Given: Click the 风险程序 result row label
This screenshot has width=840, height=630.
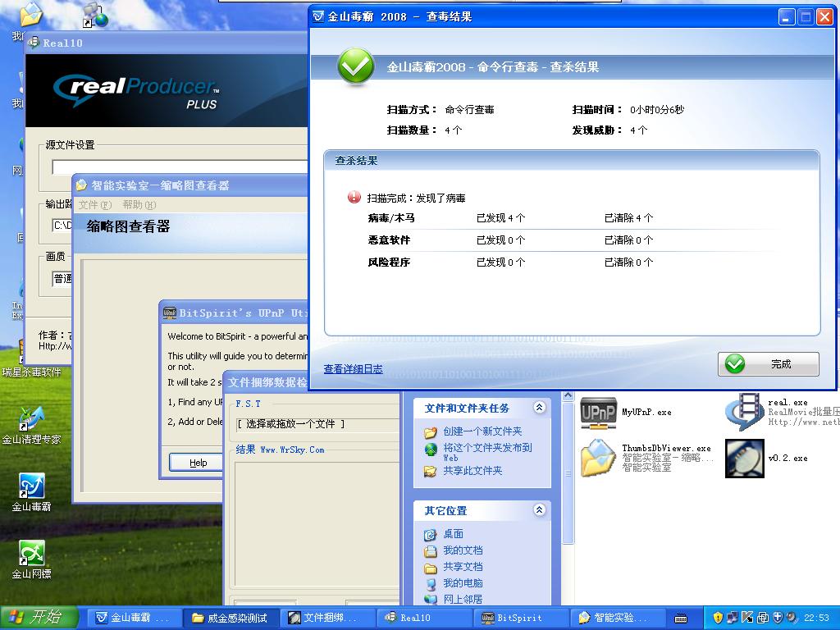Looking at the screenshot, I should pyautogui.click(x=389, y=262).
